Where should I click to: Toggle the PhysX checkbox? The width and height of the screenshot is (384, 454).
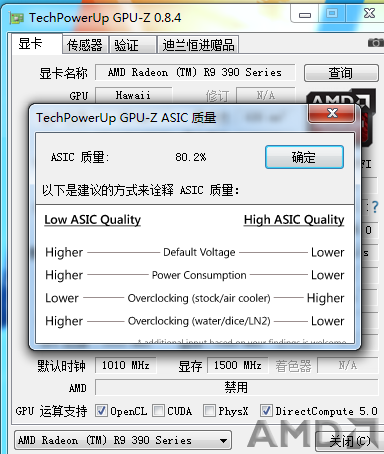209,410
